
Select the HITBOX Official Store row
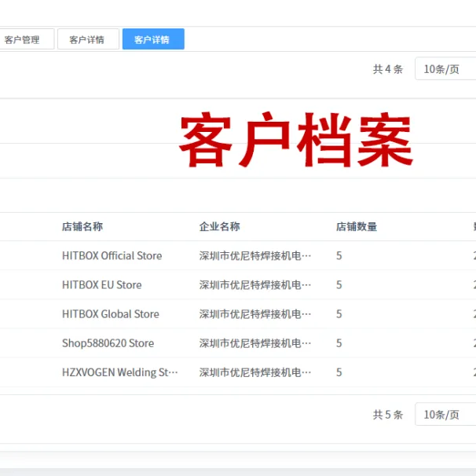(x=238, y=255)
